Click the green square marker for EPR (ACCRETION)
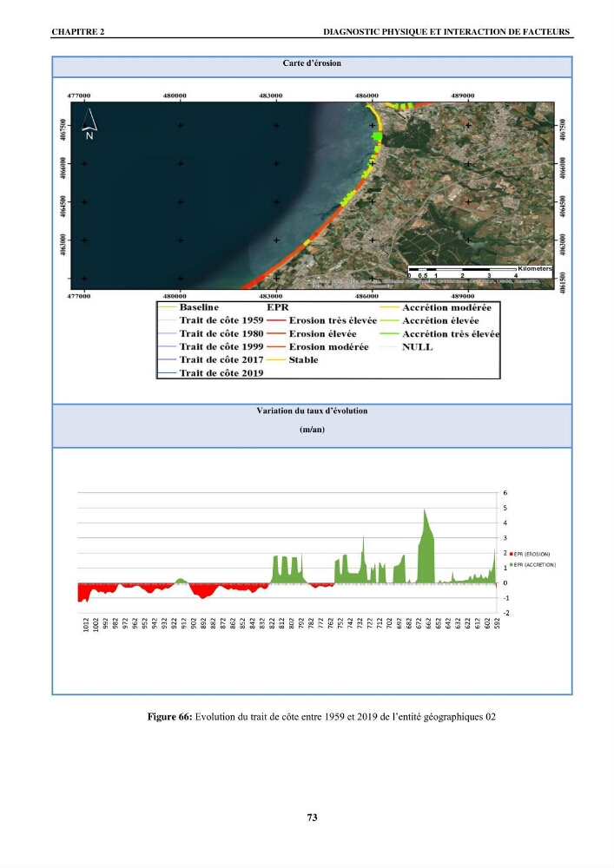The width and height of the screenshot is (614, 868). click(511, 565)
